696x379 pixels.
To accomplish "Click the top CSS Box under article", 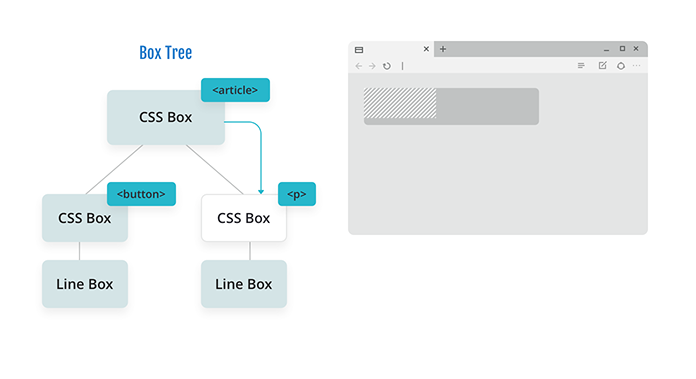I will coord(166,118).
